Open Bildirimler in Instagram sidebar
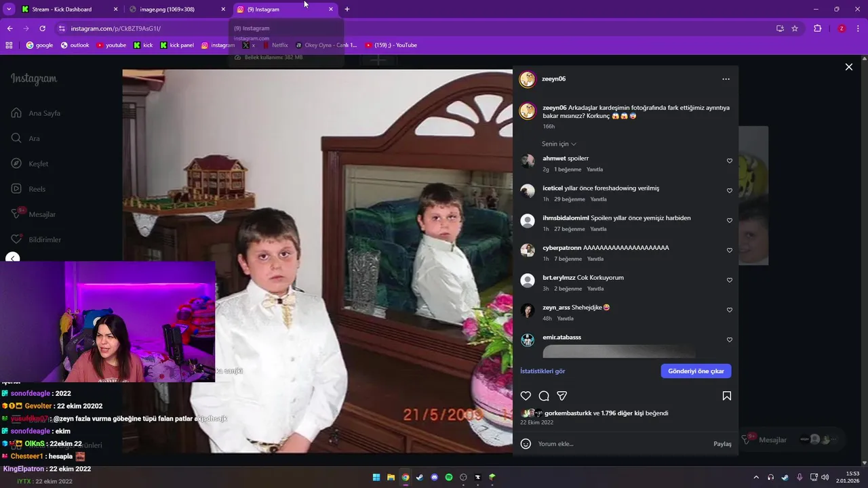Screen dimensions: 868x488 click(x=36, y=240)
